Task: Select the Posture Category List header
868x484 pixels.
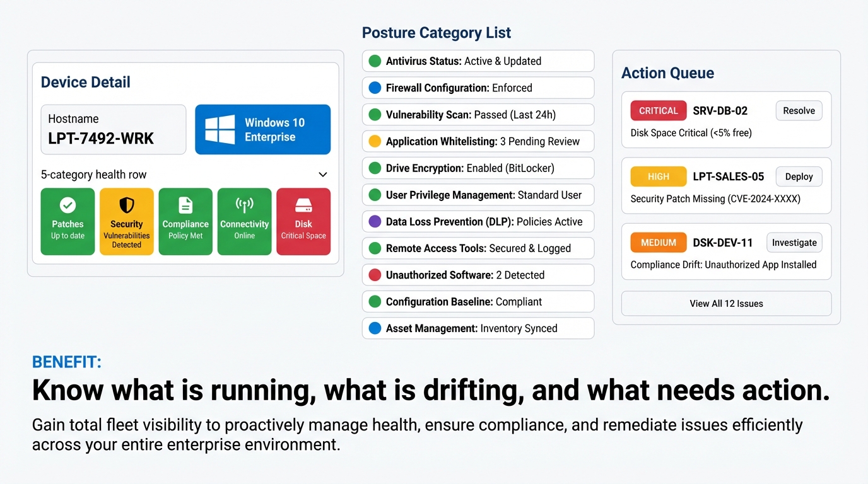Action: click(436, 32)
